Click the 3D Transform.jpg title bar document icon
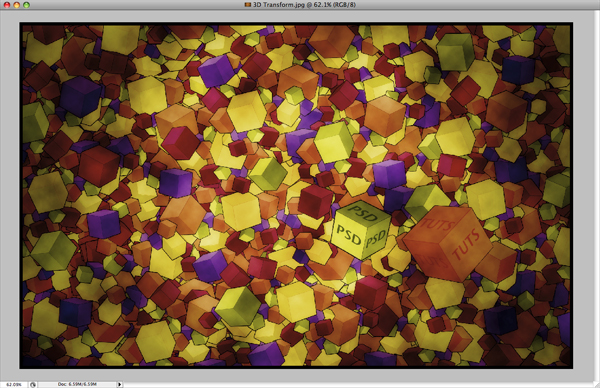 (x=248, y=5)
